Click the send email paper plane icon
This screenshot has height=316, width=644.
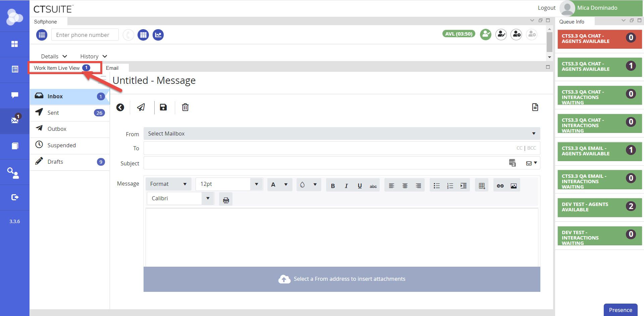click(141, 107)
